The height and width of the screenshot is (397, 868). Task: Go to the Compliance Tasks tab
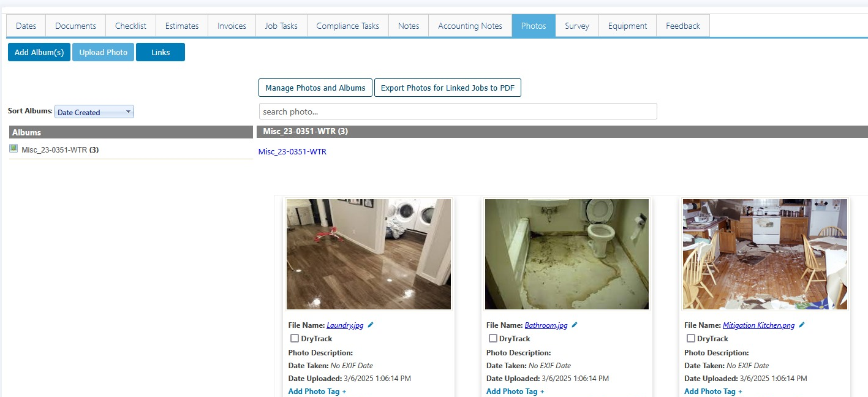click(x=347, y=26)
